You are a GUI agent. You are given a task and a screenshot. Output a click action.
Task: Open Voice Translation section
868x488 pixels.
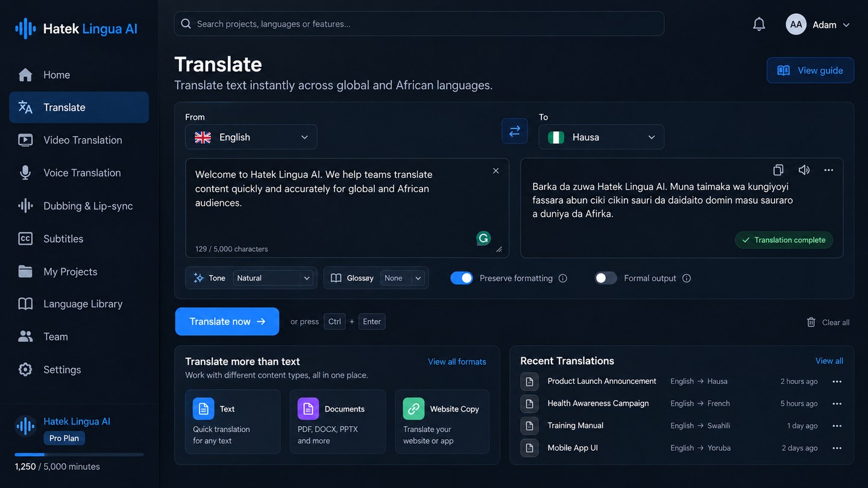(x=79, y=173)
